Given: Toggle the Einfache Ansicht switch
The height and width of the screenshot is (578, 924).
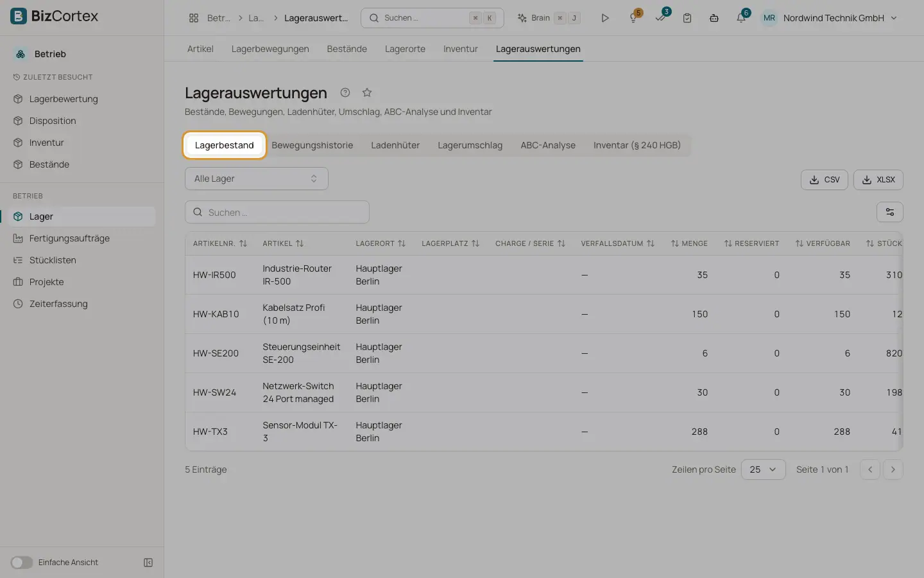Looking at the screenshot, I should pos(21,563).
